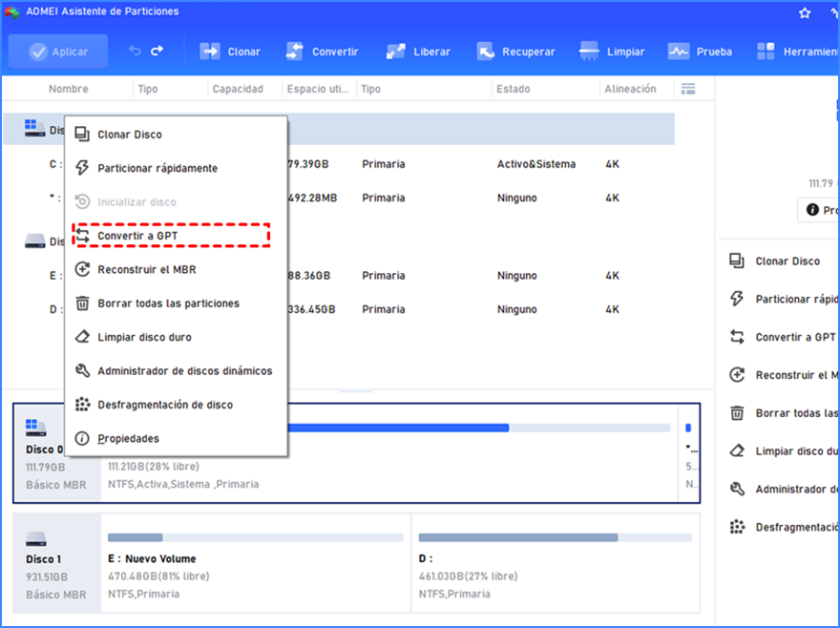Click Administrador wrench icon in right panel

pyautogui.click(x=737, y=490)
